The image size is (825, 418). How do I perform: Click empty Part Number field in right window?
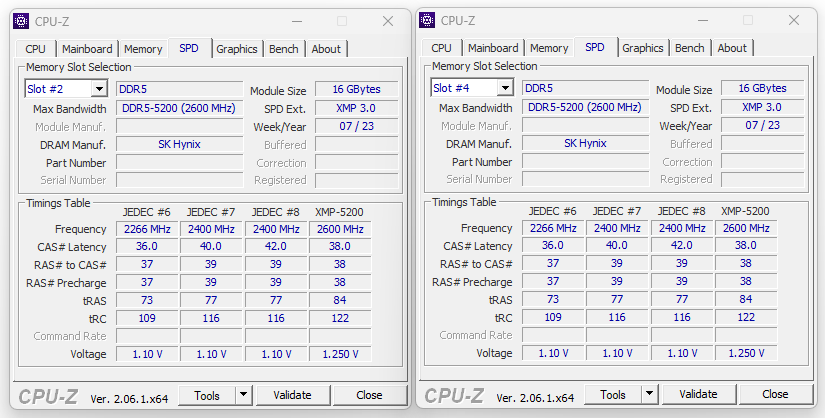586,162
